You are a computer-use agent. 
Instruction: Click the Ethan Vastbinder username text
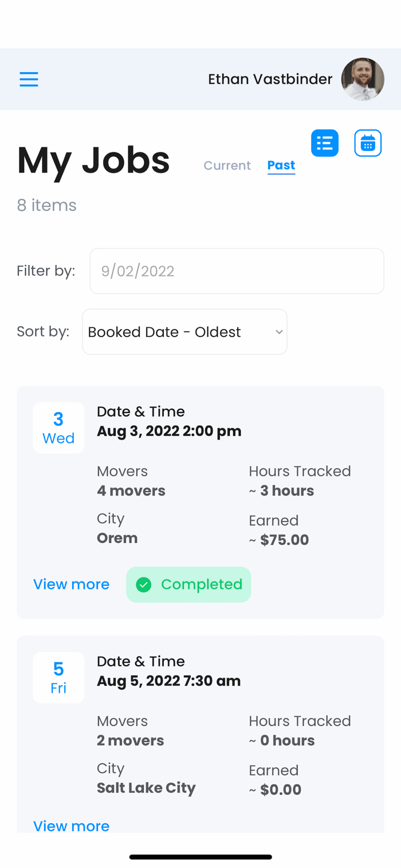[x=270, y=79]
